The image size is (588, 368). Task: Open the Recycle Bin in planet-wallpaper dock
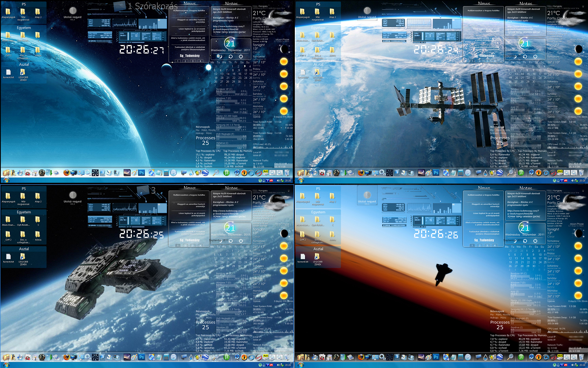click(x=287, y=173)
